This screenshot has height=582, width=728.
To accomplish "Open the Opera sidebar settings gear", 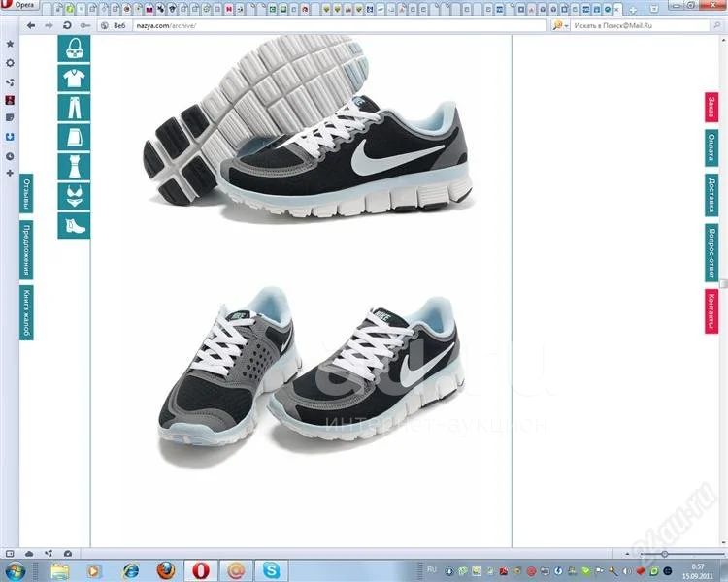I will pyautogui.click(x=10, y=63).
